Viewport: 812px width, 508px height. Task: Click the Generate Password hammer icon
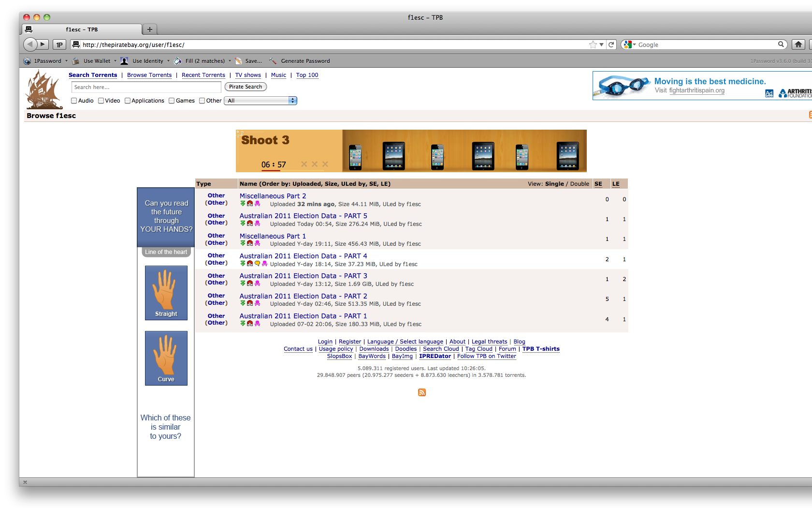273,61
